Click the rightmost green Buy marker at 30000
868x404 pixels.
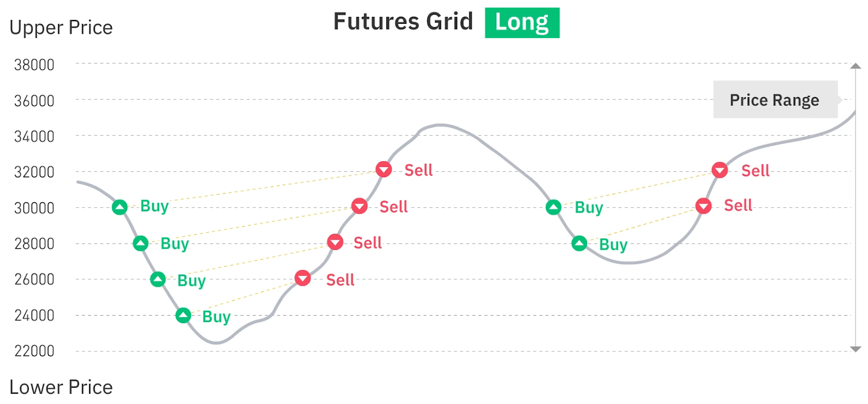pos(553,207)
